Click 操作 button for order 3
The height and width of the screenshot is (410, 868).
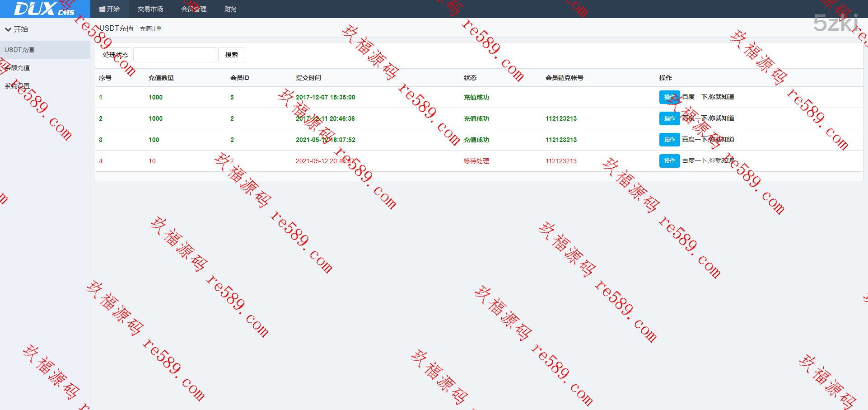(669, 140)
